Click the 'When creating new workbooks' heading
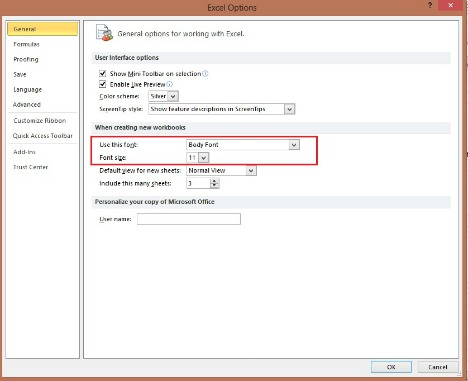The width and height of the screenshot is (468, 381). coord(140,127)
